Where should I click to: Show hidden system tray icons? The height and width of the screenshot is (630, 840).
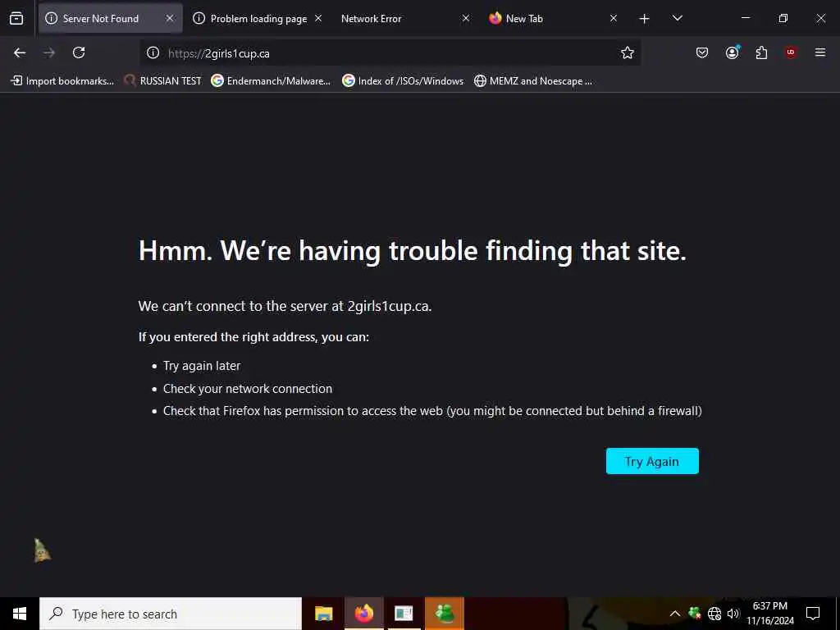click(675, 614)
